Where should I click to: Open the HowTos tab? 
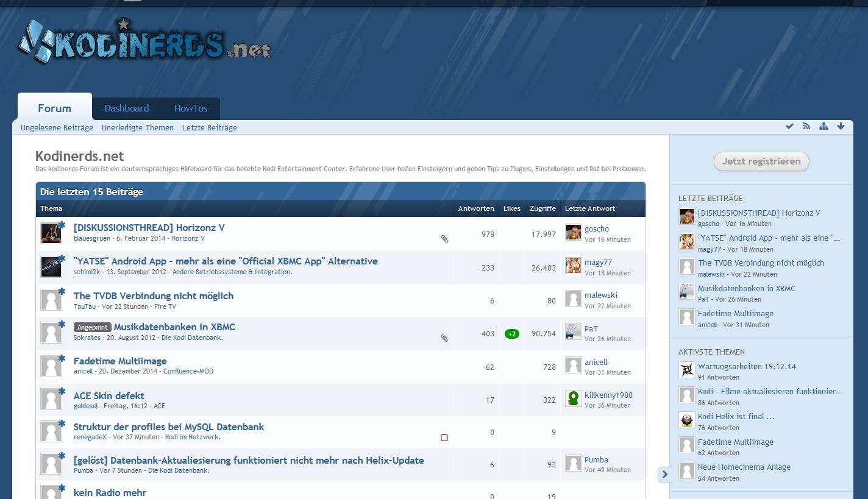tap(191, 108)
